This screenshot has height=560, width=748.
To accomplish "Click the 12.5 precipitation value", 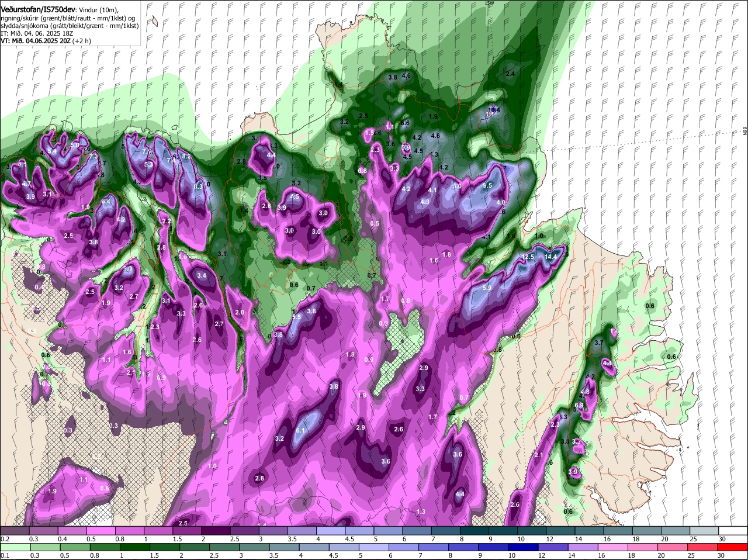I will pos(528,257).
